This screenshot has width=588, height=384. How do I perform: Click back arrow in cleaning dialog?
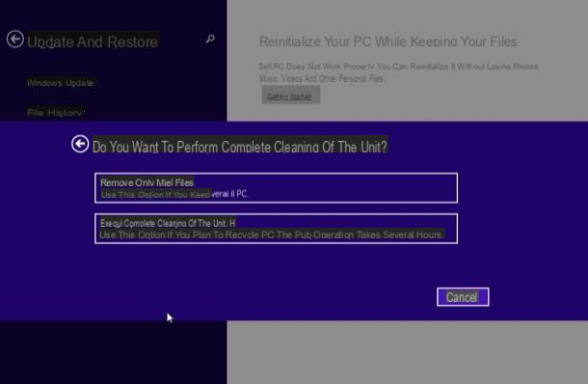pyautogui.click(x=80, y=144)
